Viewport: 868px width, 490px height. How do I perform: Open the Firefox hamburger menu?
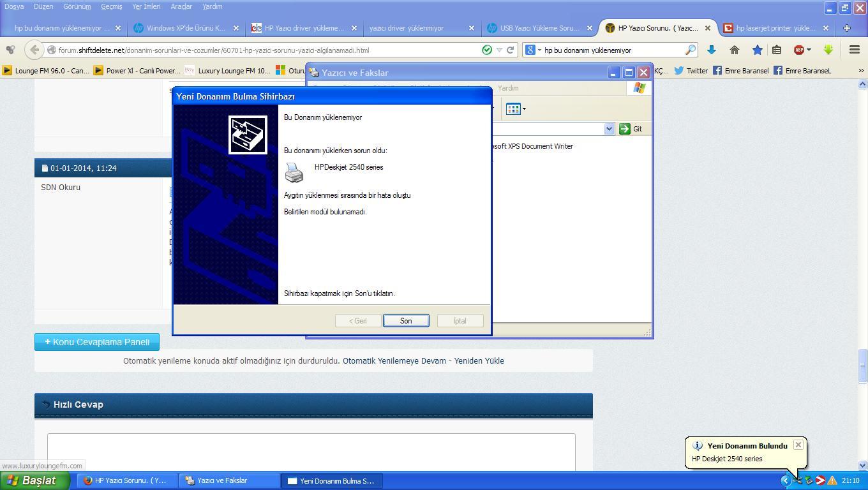pos(855,50)
